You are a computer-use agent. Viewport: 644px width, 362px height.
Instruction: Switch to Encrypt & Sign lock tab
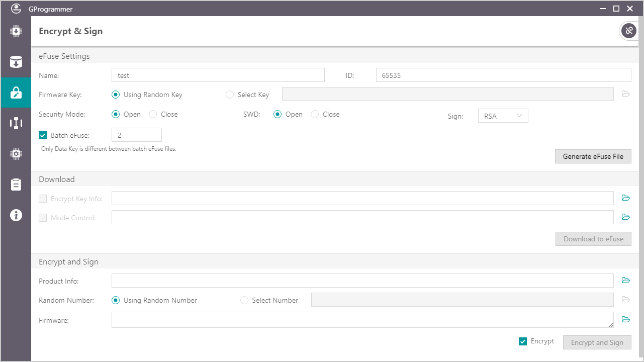pyautogui.click(x=16, y=93)
